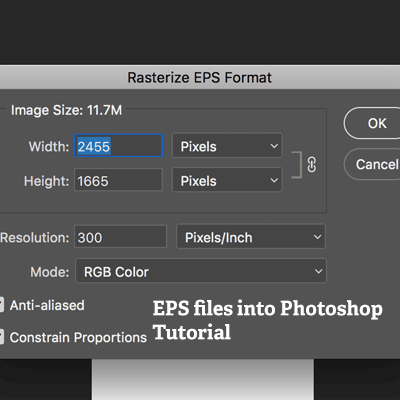400x400 pixels.
Task: Open the Height units Pixels dropdown
Action: click(227, 180)
